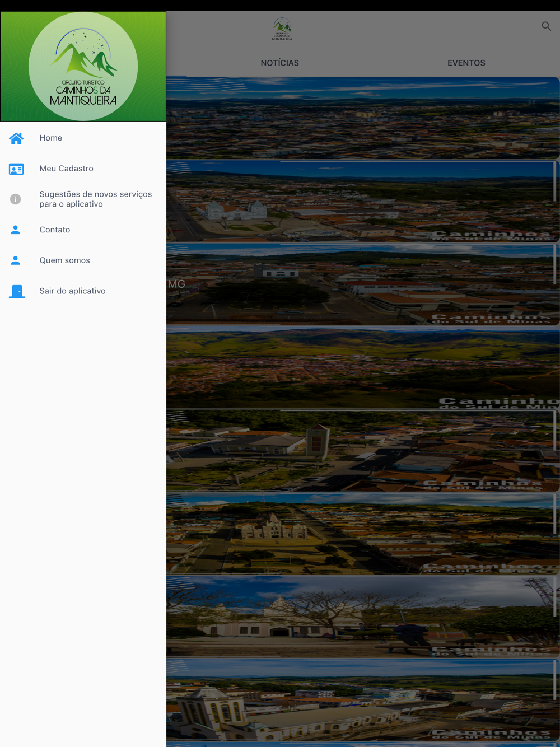Click the small mountain logo in top bar
This screenshot has width=560, height=747.
coord(282,29)
